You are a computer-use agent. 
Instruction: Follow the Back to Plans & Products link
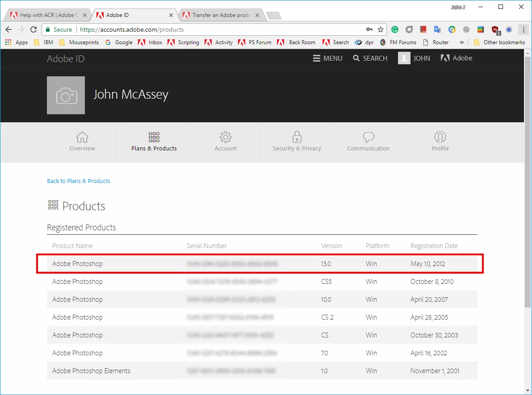(x=78, y=181)
